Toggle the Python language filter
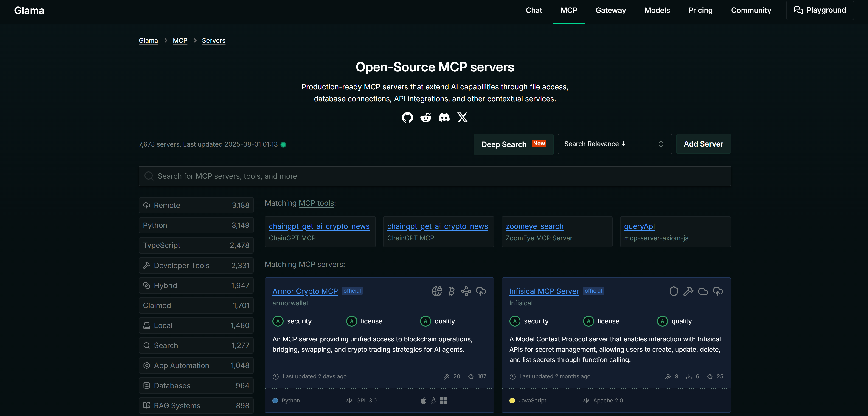This screenshot has height=416, width=868. [196, 225]
